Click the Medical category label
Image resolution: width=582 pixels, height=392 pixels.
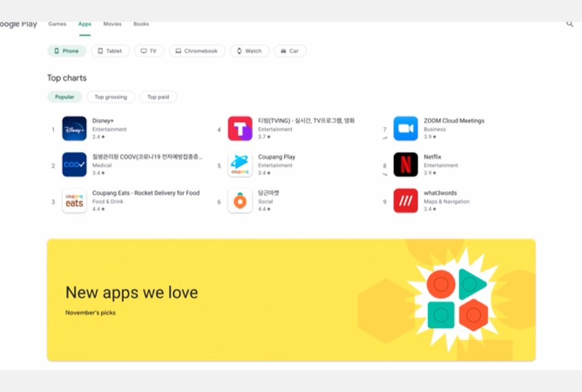coord(102,166)
